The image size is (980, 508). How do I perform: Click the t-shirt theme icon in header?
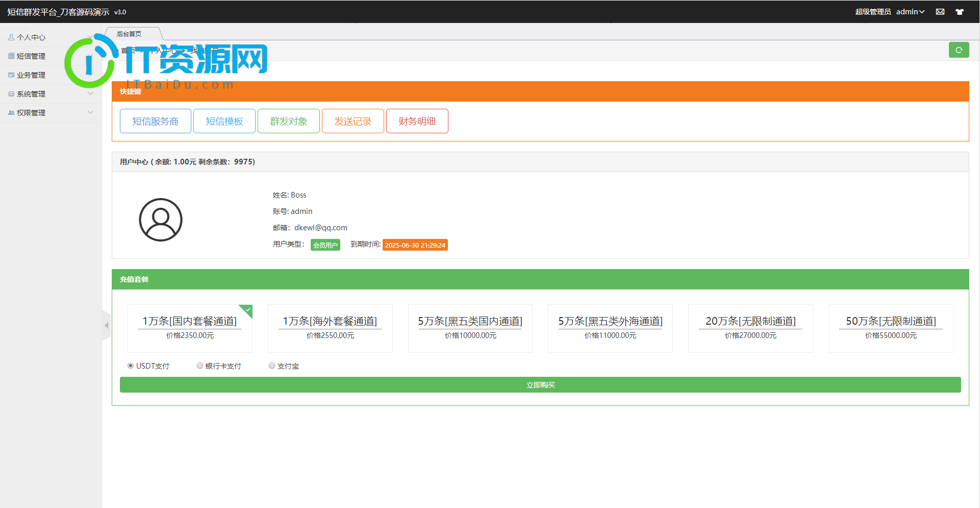click(x=960, y=12)
